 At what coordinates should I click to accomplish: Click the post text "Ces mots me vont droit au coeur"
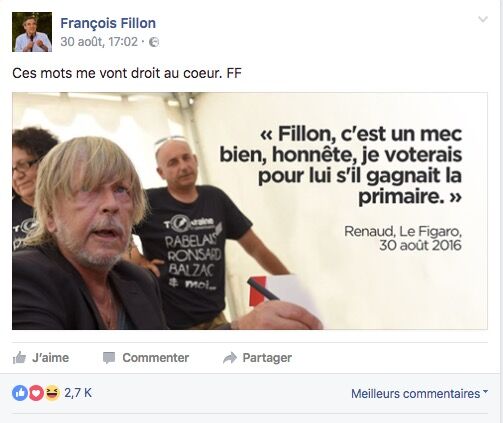[117, 73]
